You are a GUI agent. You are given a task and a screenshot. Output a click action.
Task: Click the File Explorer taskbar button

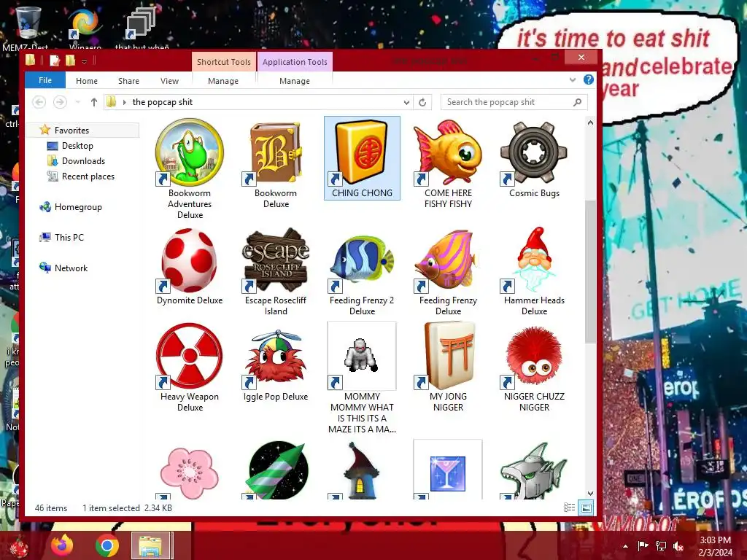pyautogui.click(x=151, y=545)
